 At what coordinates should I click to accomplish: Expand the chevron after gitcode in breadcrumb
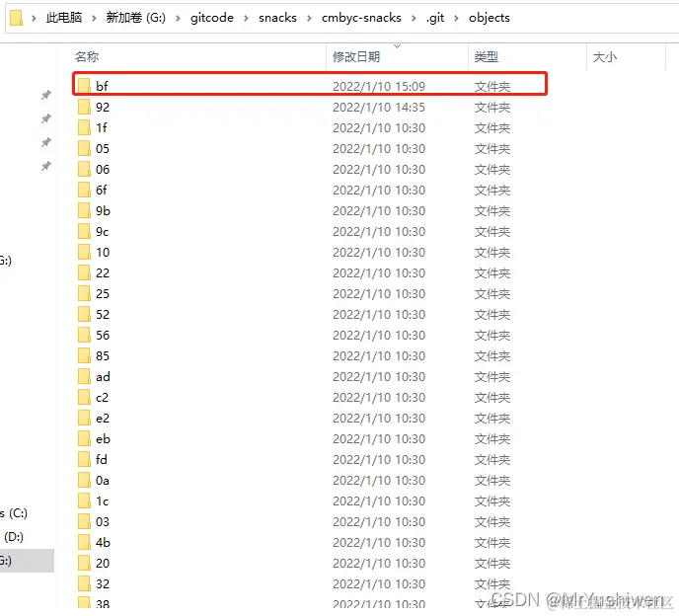(246, 18)
